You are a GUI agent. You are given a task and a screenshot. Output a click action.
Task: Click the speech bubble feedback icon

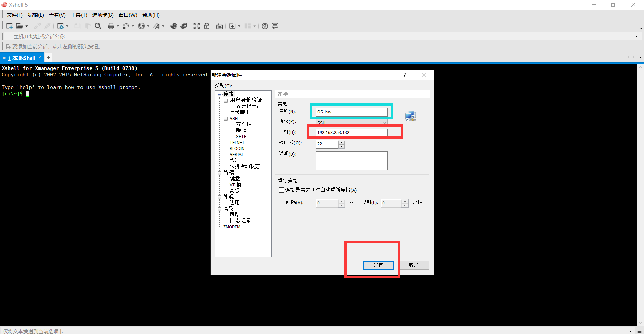pyautogui.click(x=275, y=26)
